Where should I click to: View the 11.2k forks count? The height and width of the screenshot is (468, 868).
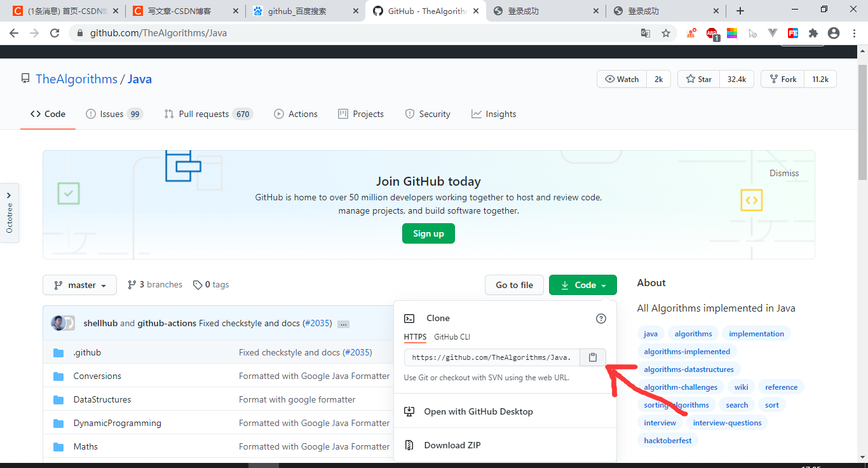click(820, 79)
